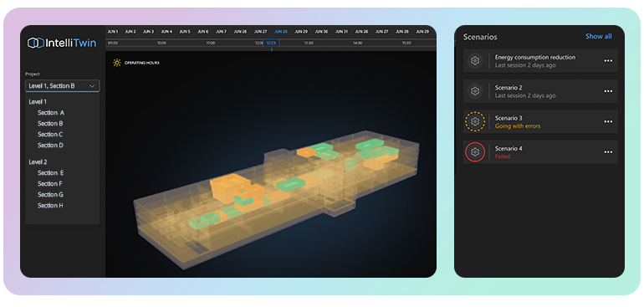Jump to JUN 3 on timeline
Image resolution: width=644 pixels, height=307 pixels.
point(148,31)
